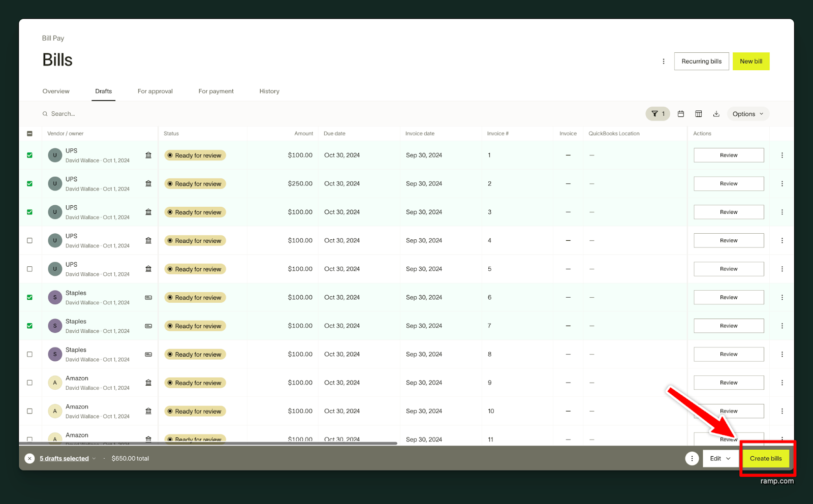Open the active filter icon showing 1
The height and width of the screenshot is (504, 813).
658,114
